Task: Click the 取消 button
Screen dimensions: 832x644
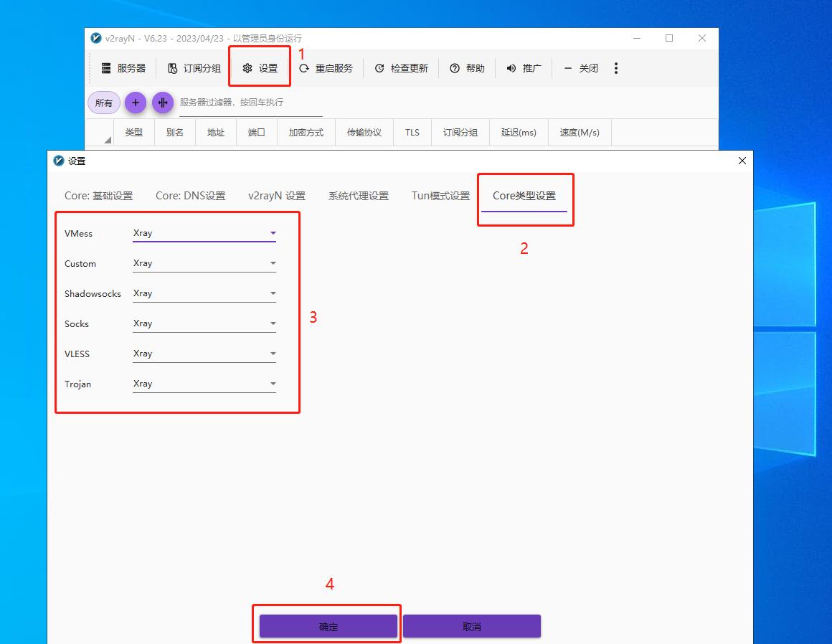Action: (x=472, y=627)
